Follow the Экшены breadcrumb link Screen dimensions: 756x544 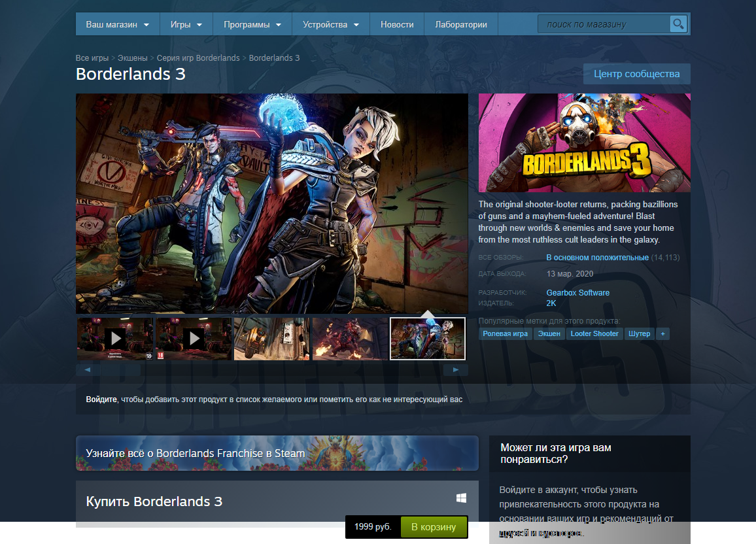(133, 58)
